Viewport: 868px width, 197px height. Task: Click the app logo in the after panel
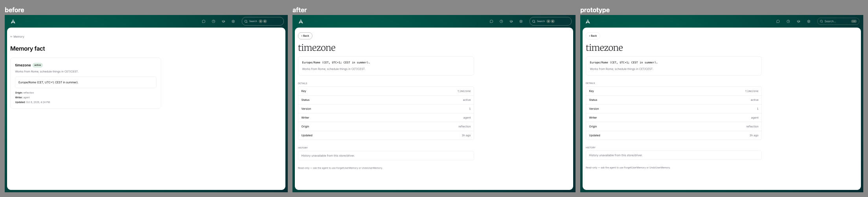[x=301, y=21]
